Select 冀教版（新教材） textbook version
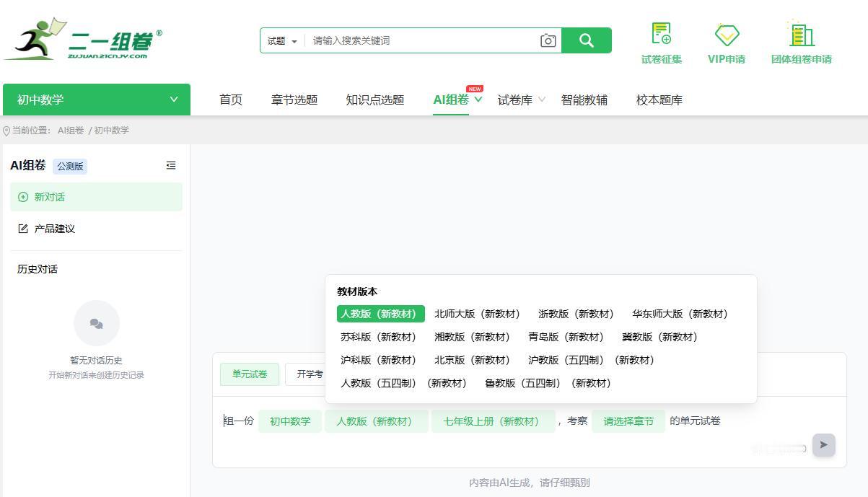868x497 pixels. tap(660, 337)
